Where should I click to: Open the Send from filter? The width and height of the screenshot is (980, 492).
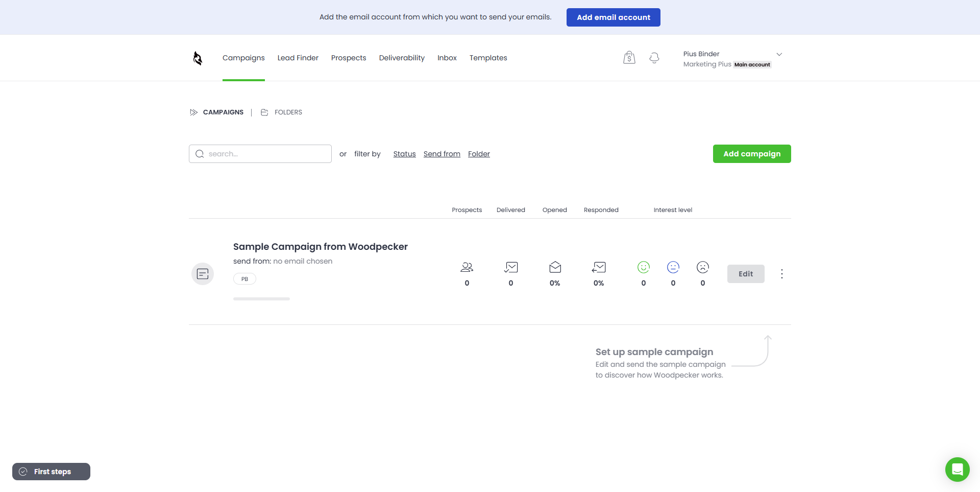[x=442, y=154]
